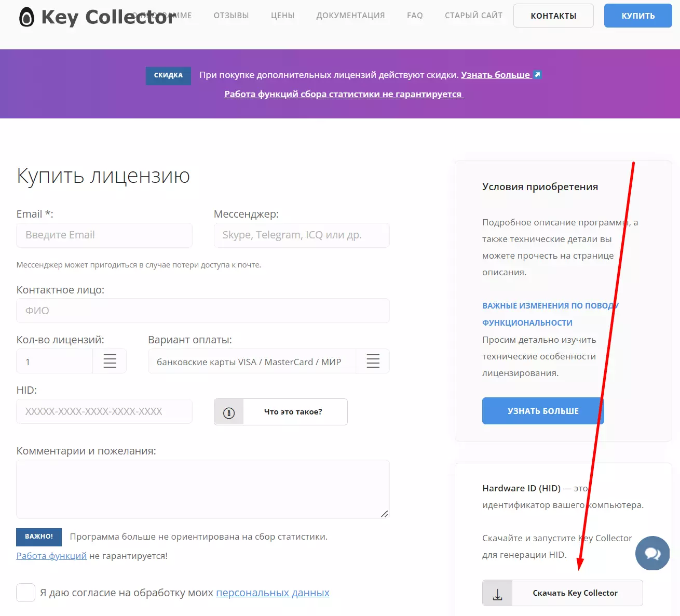Screen dimensions: 680x616
Task: Tick the personal data consent checkbox
Action: [26, 593]
